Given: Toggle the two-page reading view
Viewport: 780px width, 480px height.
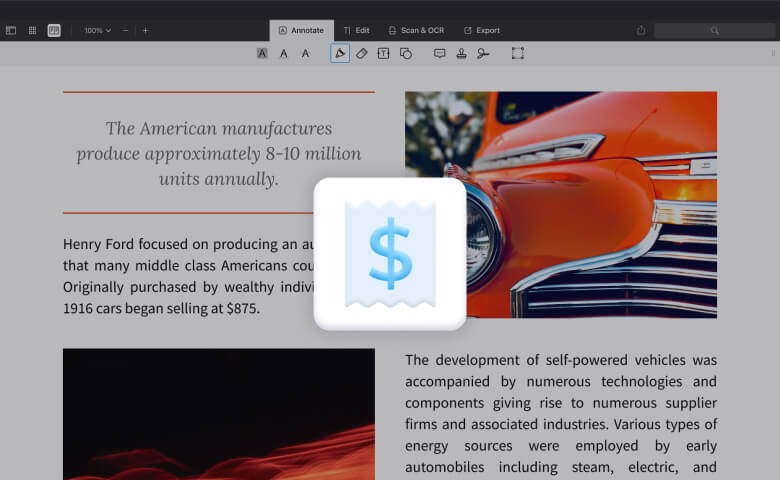Looking at the screenshot, I should click(54, 30).
